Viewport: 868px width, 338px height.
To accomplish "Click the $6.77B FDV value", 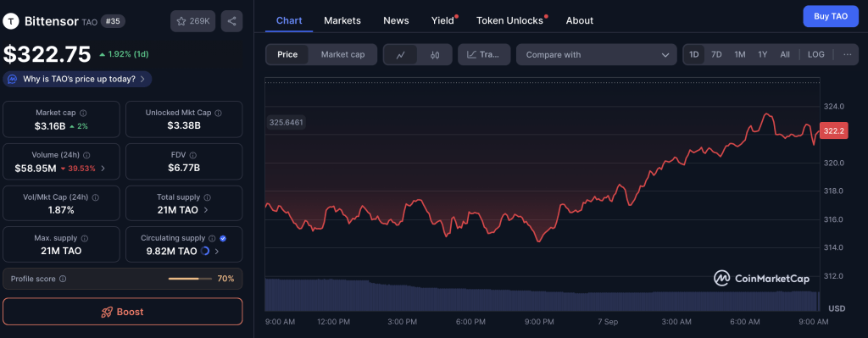I will coord(184,169).
